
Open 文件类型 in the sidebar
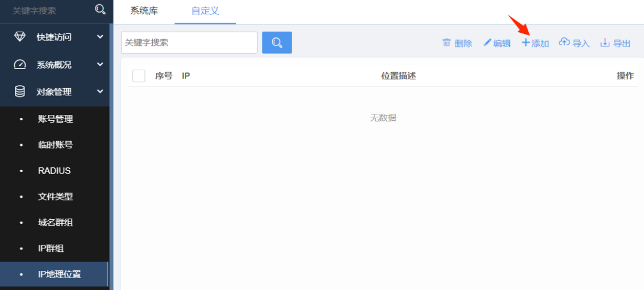tap(54, 197)
